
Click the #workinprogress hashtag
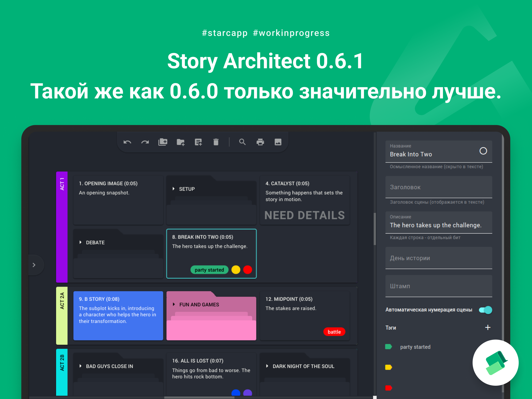pos(291,33)
